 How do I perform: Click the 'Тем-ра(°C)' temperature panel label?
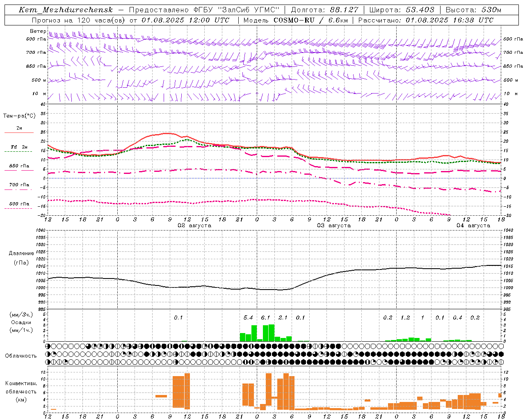click(x=19, y=116)
